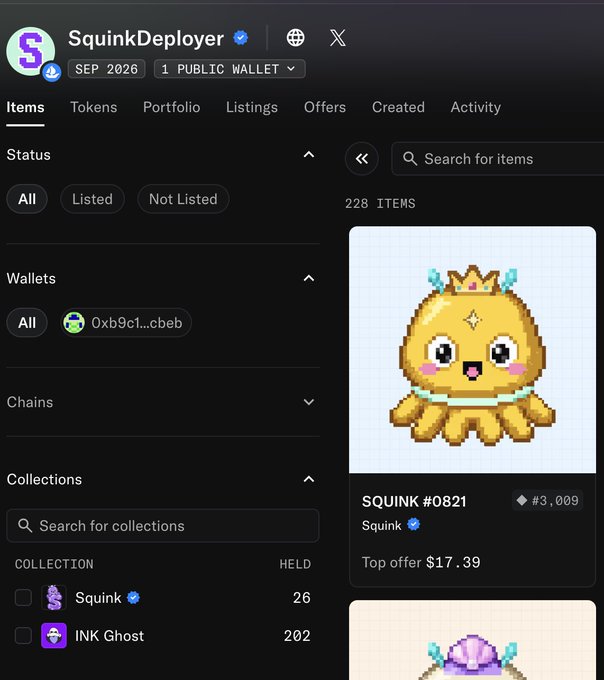Switch to the Offers tab
This screenshot has width=604, height=680.
click(325, 107)
